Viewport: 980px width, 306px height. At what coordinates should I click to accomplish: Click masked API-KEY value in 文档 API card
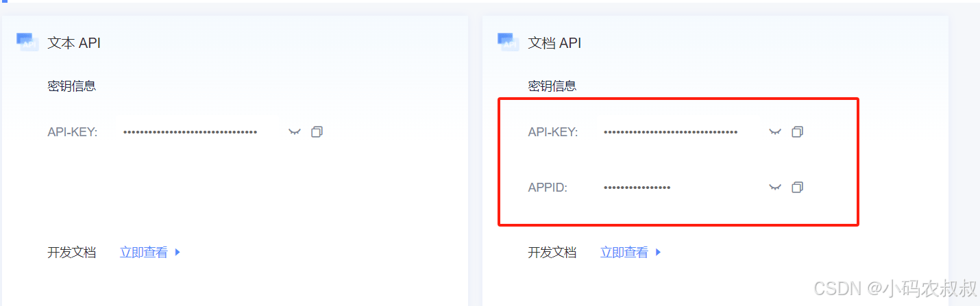[x=671, y=132]
